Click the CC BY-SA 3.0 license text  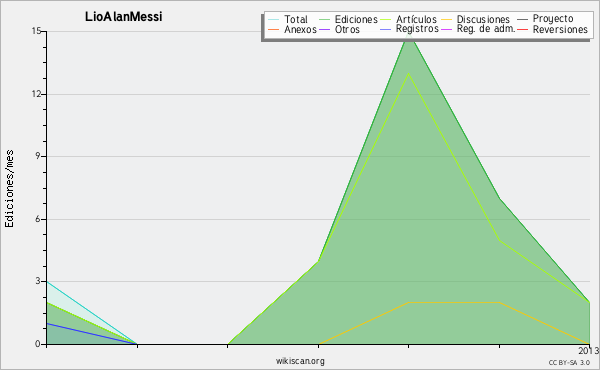click(x=569, y=362)
